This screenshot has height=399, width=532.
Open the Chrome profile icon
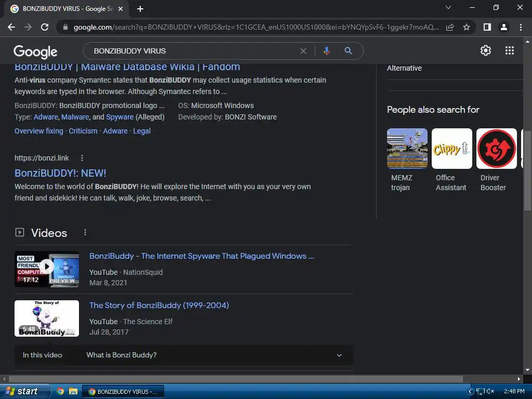504,27
